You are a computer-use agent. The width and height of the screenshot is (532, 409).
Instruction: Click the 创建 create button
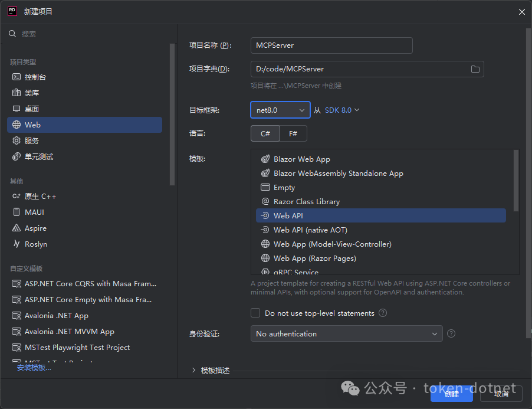tap(452, 394)
